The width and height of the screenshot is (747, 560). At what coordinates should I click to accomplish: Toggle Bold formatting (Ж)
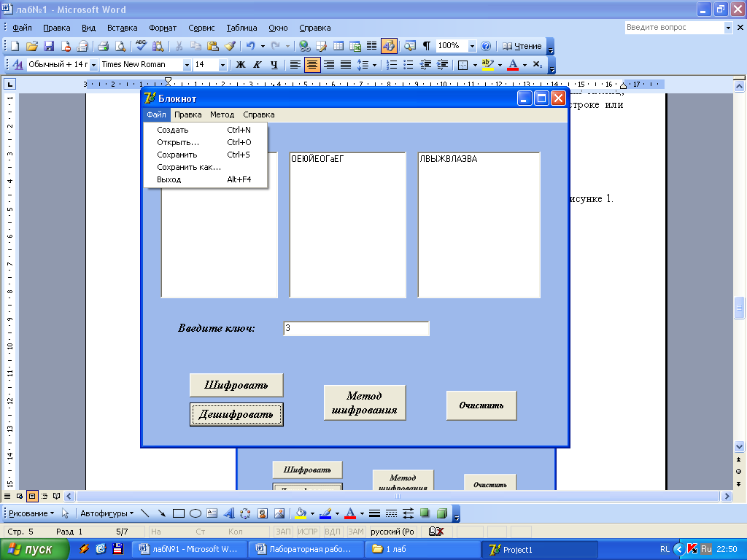point(240,65)
